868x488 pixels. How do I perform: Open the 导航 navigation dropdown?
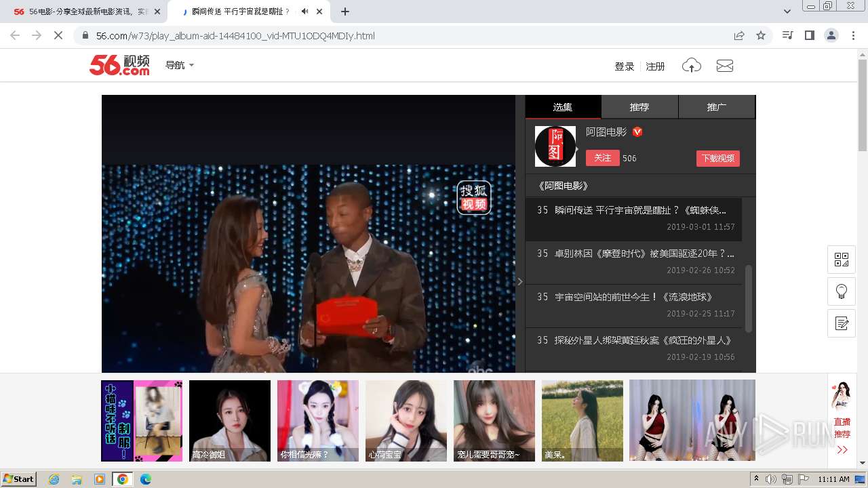[x=180, y=65]
